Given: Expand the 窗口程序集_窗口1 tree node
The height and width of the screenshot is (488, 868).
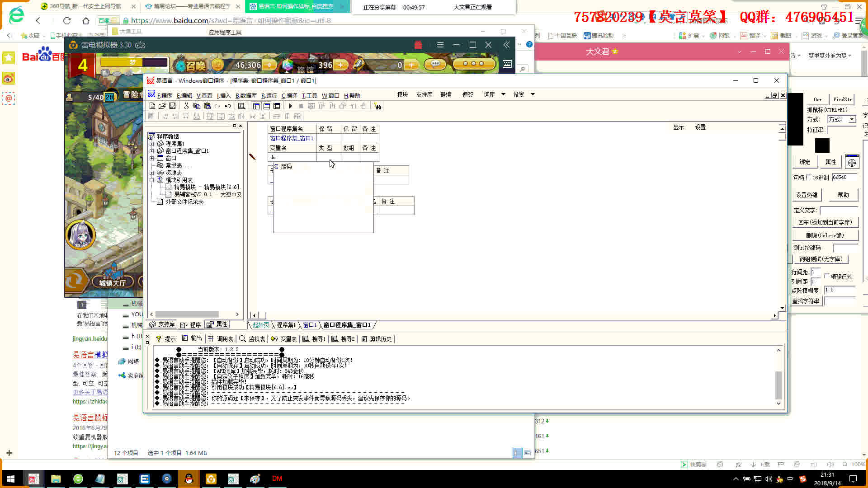Looking at the screenshot, I should [152, 151].
